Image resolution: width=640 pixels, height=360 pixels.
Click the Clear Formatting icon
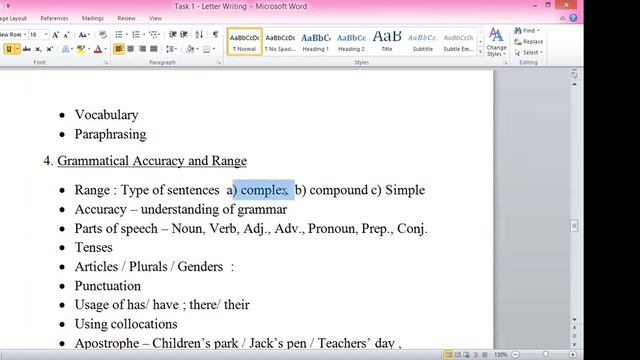pyautogui.click(x=103, y=35)
